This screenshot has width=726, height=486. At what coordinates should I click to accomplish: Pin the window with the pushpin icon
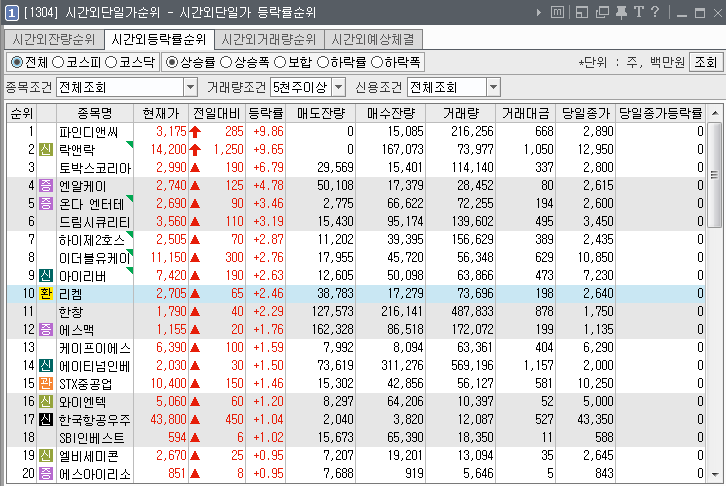click(621, 12)
